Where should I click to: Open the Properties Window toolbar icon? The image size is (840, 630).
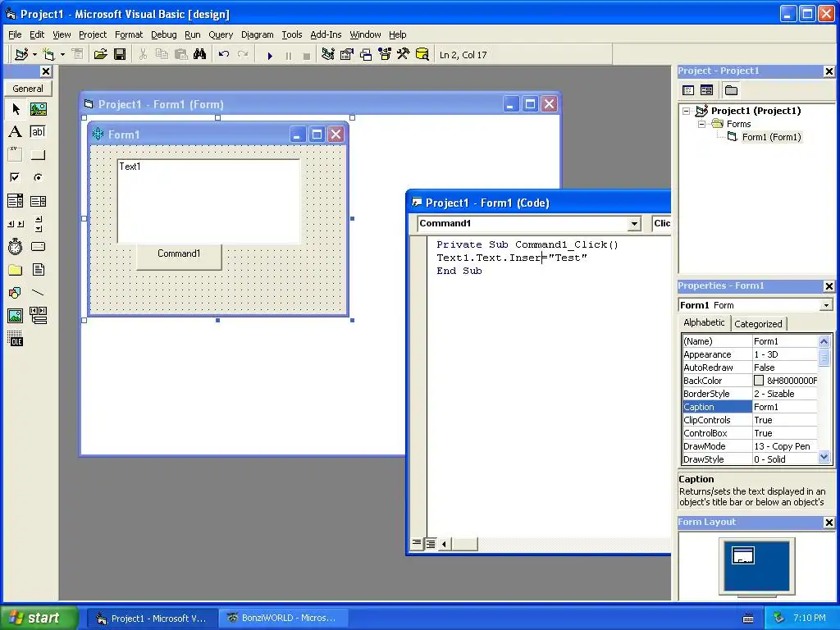pyautogui.click(x=347, y=54)
